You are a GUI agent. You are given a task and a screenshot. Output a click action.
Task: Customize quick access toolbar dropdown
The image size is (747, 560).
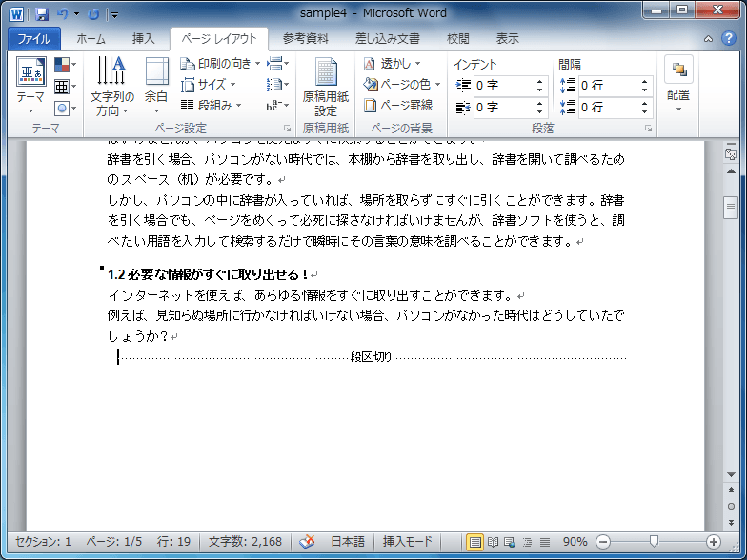(x=114, y=15)
